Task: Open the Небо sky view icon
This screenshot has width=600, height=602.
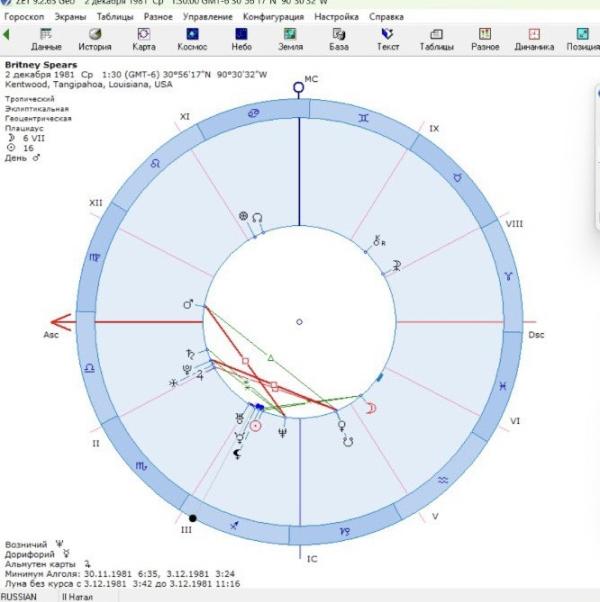Action: coord(241,40)
